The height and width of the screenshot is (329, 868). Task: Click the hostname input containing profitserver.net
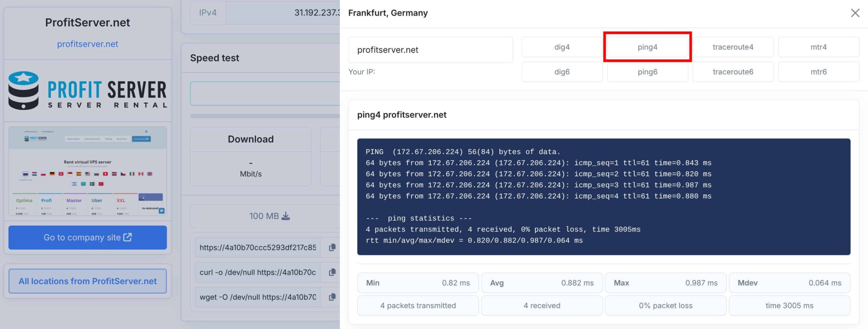coord(430,50)
